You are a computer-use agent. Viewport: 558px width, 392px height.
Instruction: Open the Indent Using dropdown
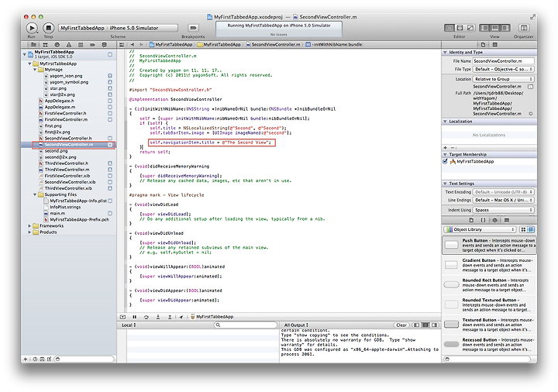pyautogui.click(x=503, y=210)
